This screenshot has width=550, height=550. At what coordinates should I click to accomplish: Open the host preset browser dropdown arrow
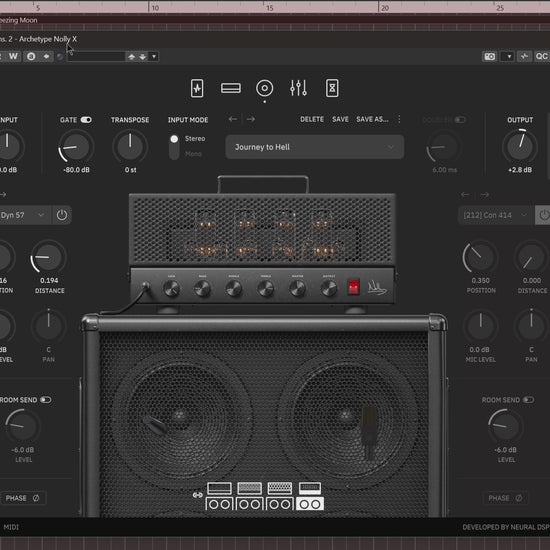154,57
